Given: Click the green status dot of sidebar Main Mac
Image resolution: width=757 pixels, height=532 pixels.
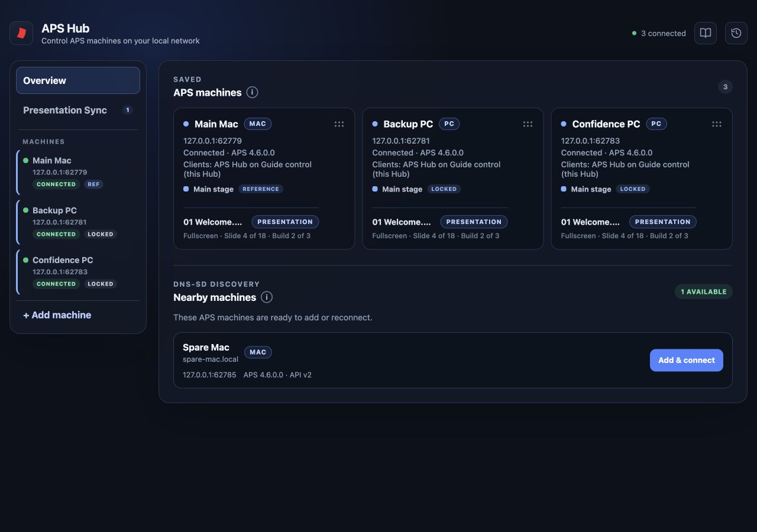Looking at the screenshot, I should point(25,160).
